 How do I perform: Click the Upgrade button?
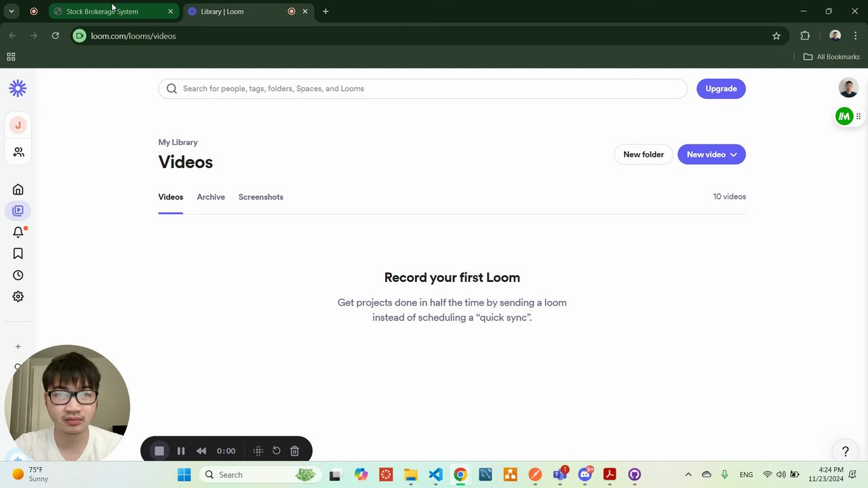click(x=721, y=89)
